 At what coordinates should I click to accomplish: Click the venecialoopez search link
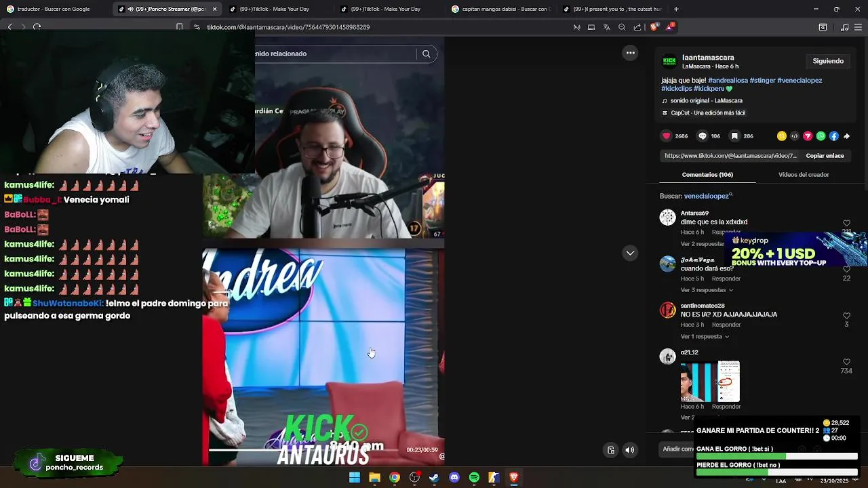click(x=707, y=196)
